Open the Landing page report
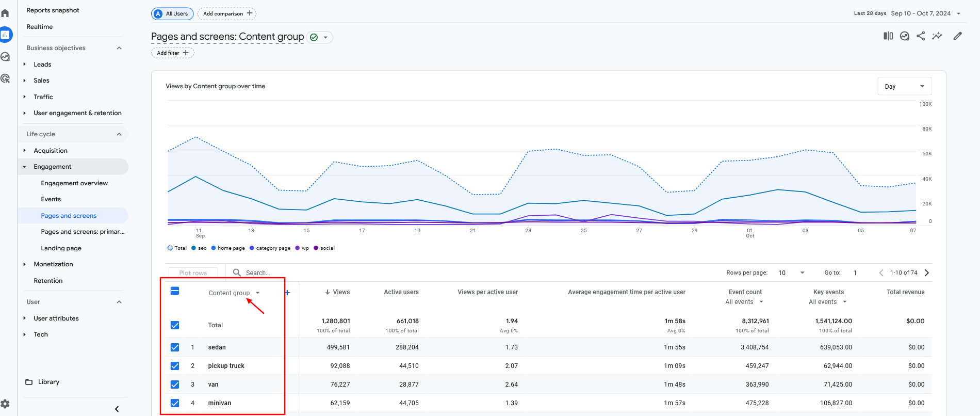 pyautogui.click(x=61, y=248)
